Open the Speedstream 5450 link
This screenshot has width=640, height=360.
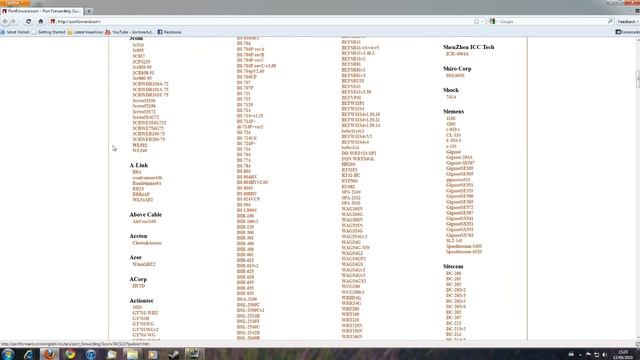[x=464, y=246]
